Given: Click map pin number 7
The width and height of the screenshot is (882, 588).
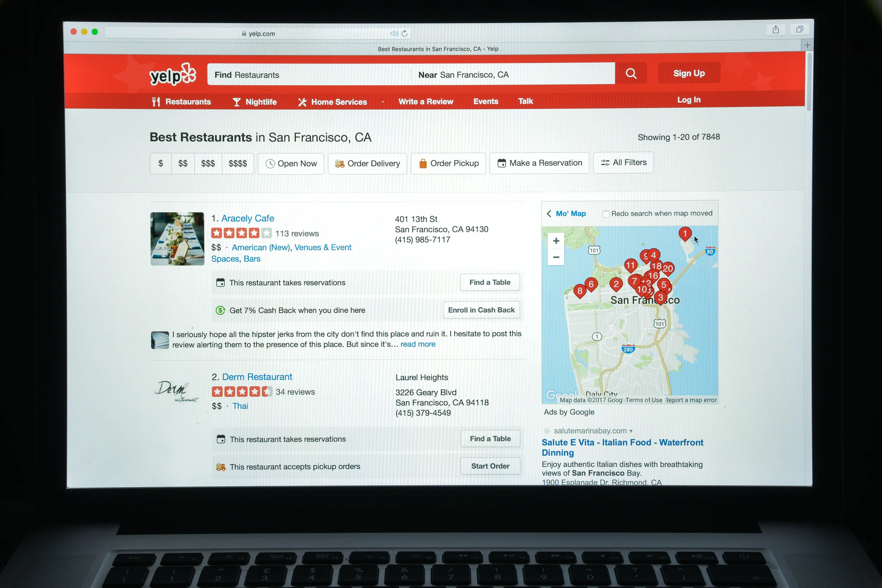Looking at the screenshot, I should pos(634,281).
